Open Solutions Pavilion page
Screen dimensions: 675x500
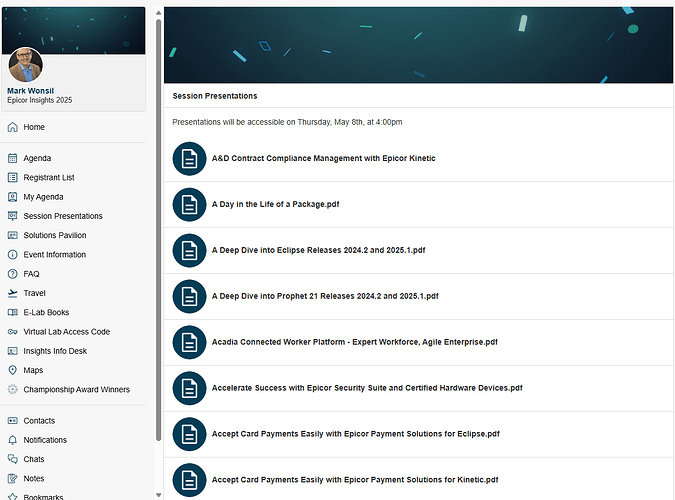click(55, 235)
